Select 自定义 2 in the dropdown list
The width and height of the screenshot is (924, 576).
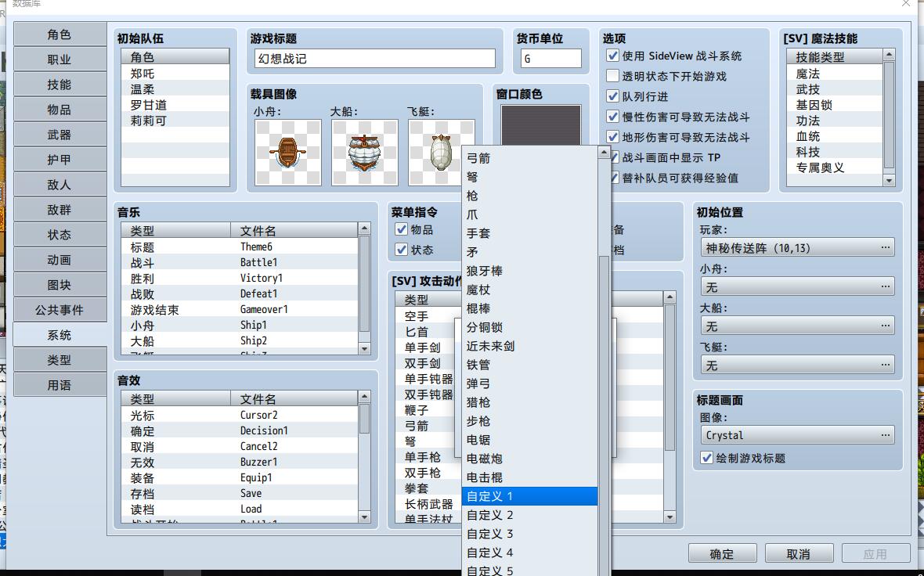coord(530,515)
